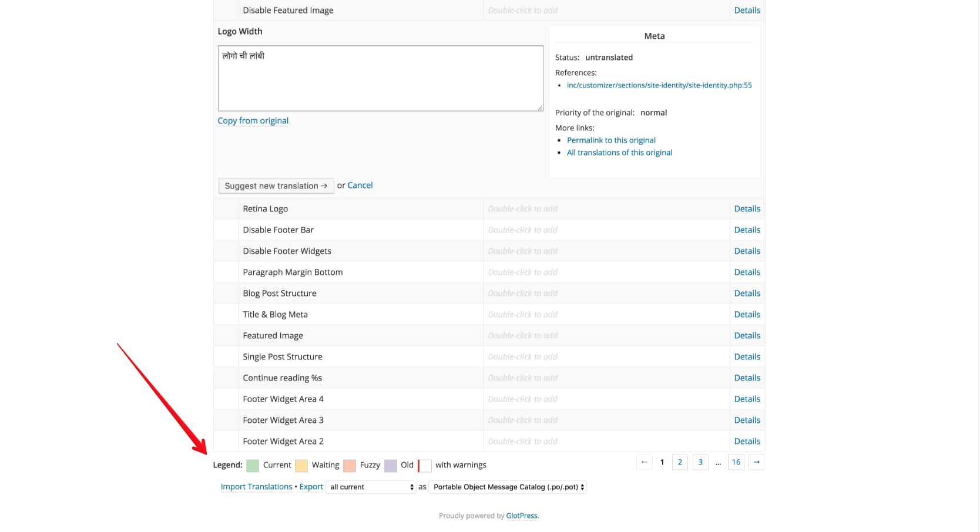Open the Copy from original link

(x=253, y=120)
